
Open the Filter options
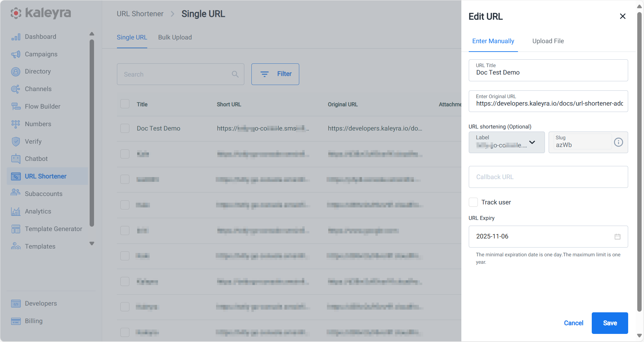[275, 74]
